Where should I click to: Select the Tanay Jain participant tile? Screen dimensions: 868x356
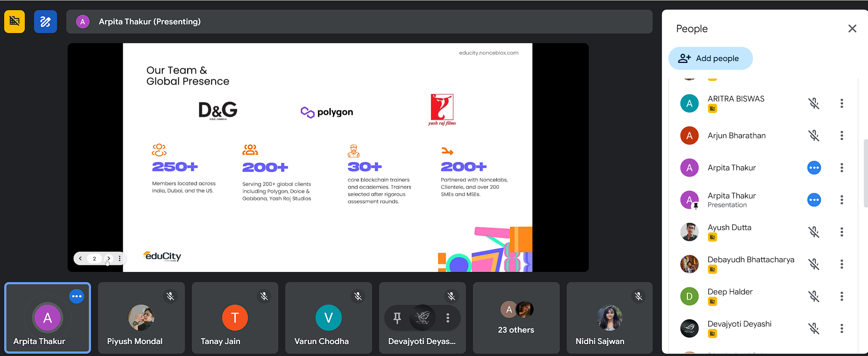(x=235, y=318)
